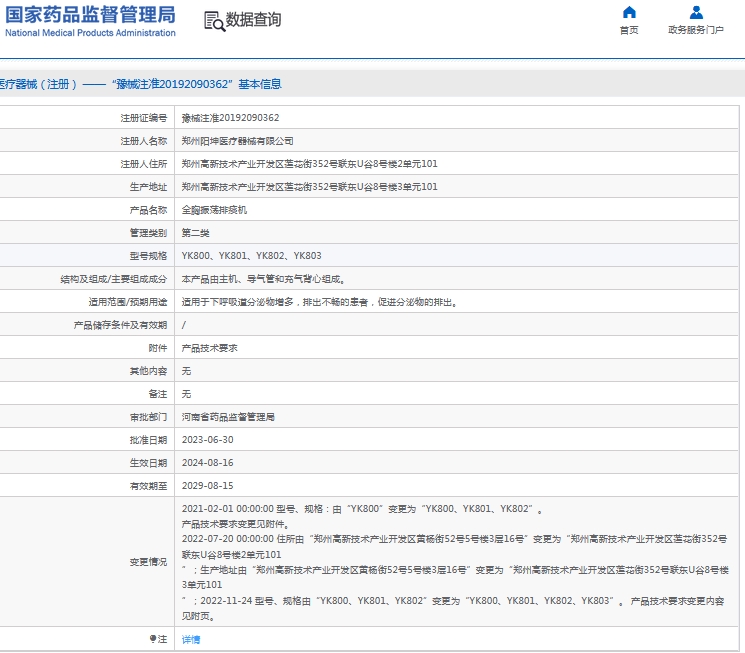This screenshot has height=653, width=745.
Task: Click the 注册人名称 row label
Action: [143, 141]
